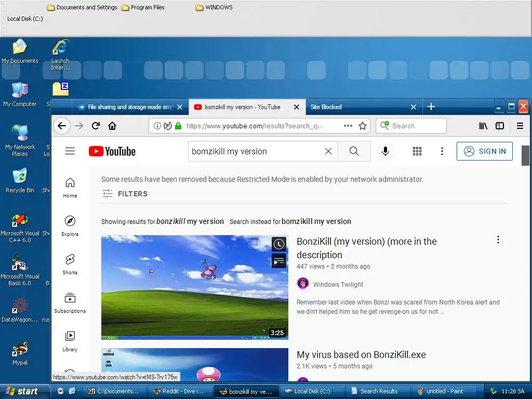
Task: Click the browser forward arrow
Action: [79, 126]
